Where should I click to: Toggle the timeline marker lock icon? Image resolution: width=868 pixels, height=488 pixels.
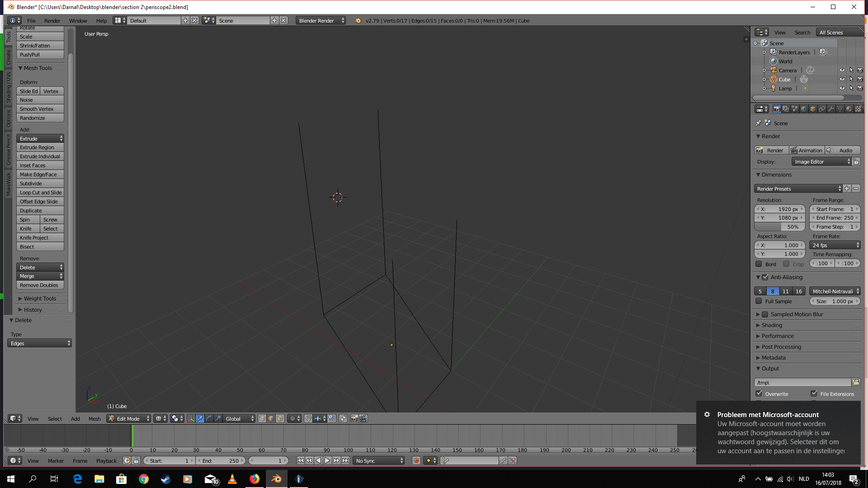tap(136, 460)
